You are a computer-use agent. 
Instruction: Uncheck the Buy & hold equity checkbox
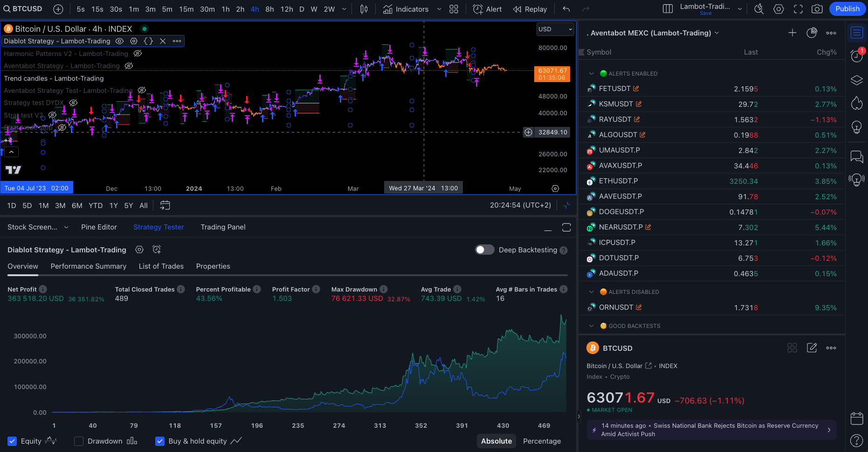160,441
